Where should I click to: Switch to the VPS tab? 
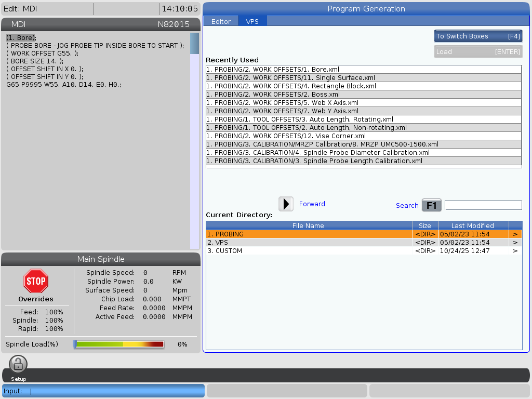pyautogui.click(x=252, y=21)
